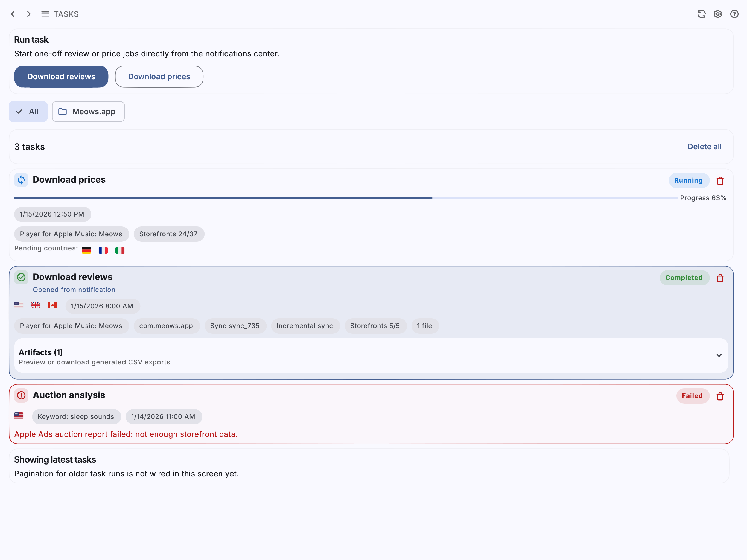The width and height of the screenshot is (747, 560).
Task: Click the Opened from notification link
Action: pos(74,290)
